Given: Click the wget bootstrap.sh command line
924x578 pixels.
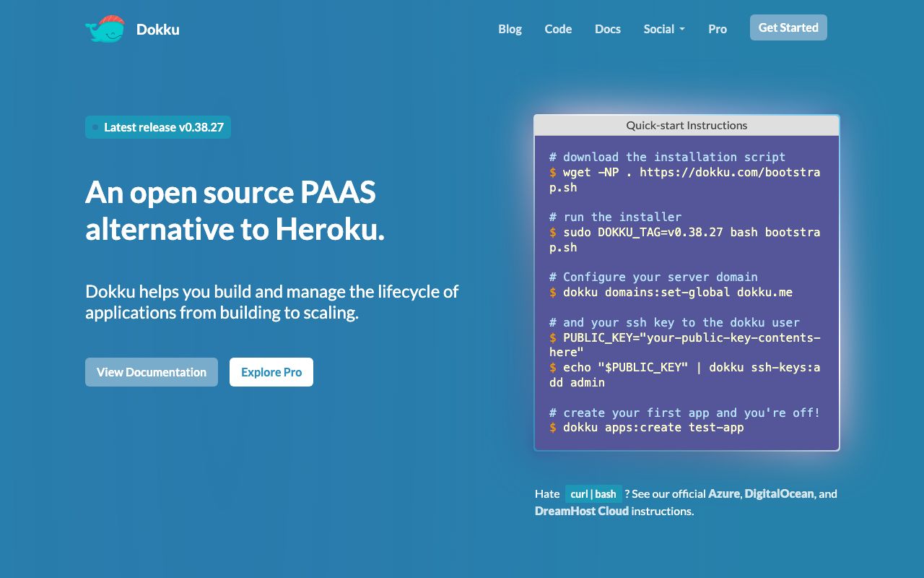Looking at the screenshot, I should point(685,180).
